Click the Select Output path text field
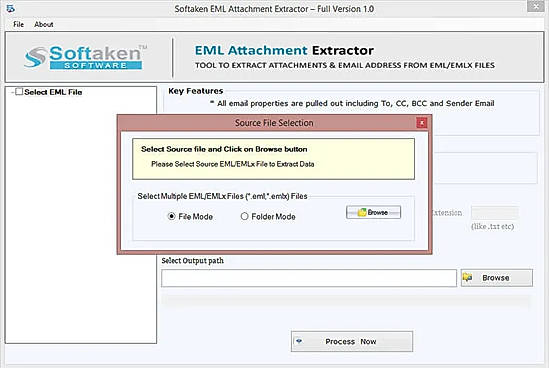The height and width of the screenshot is (368, 549). pyautogui.click(x=309, y=278)
